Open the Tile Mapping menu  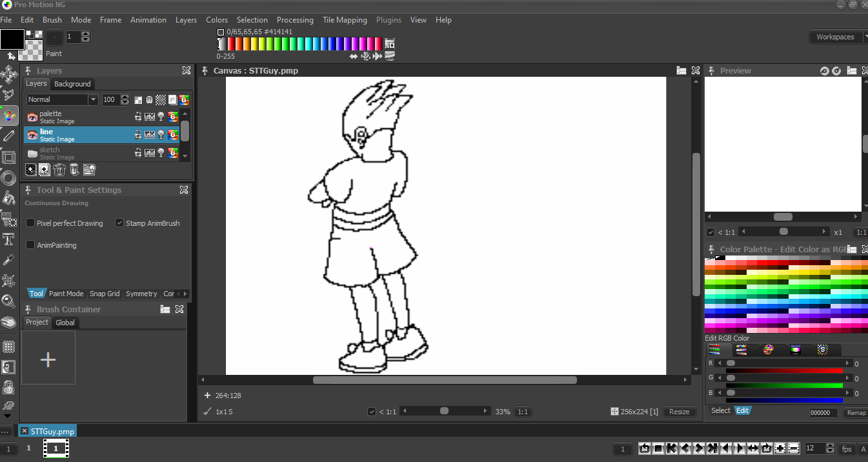click(345, 20)
